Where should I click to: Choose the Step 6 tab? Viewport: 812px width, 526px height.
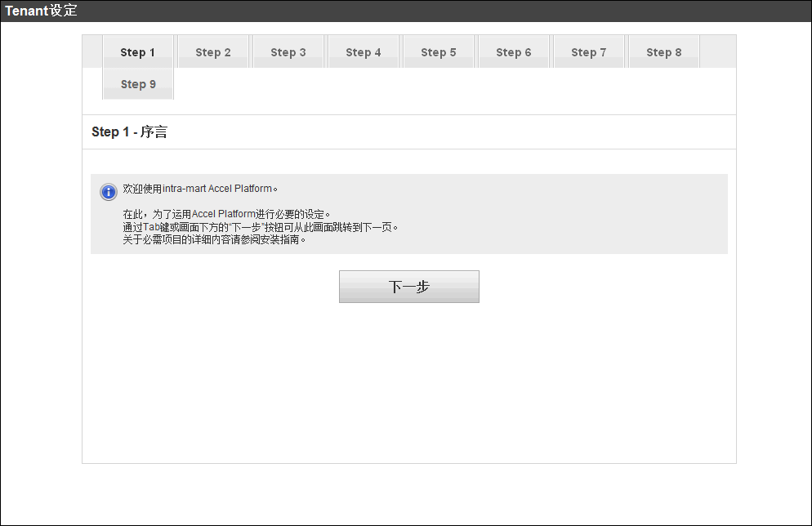(x=513, y=51)
